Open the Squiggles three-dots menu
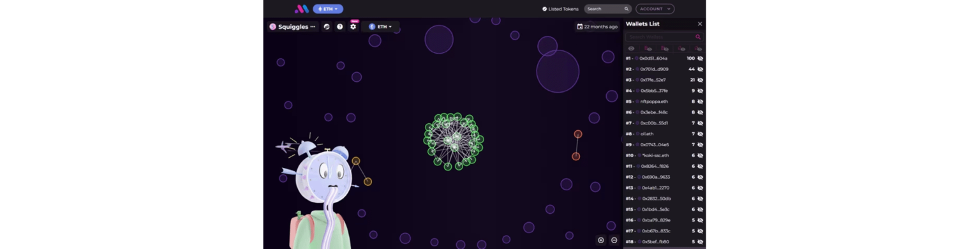The height and width of the screenshot is (249, 980). click(313, 27)
